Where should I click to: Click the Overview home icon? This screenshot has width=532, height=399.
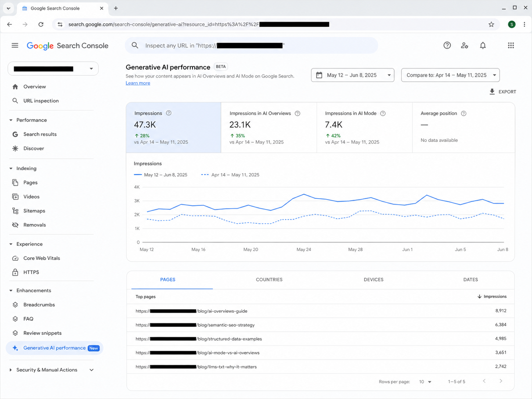pyautogui.click(x=15, y=87)
